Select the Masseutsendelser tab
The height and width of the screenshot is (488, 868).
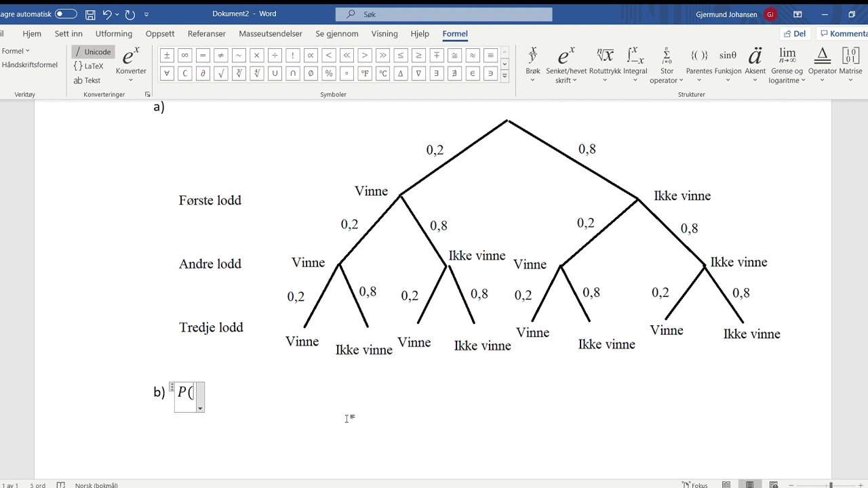pos(271,34)
